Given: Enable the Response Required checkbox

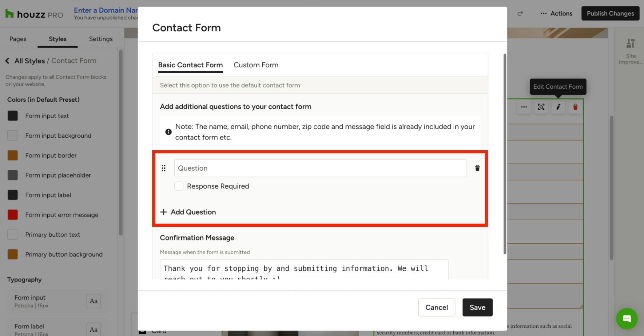Looking at the screenshot, I should tap(179, 186).
